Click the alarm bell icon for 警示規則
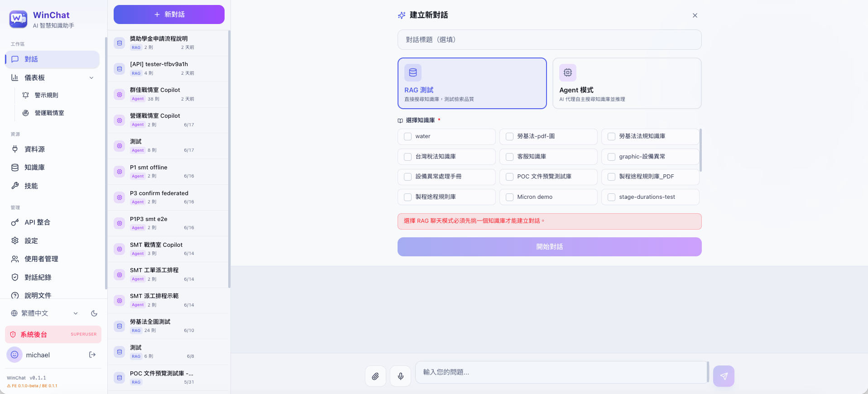868x394 pixels. coord(26,95)
